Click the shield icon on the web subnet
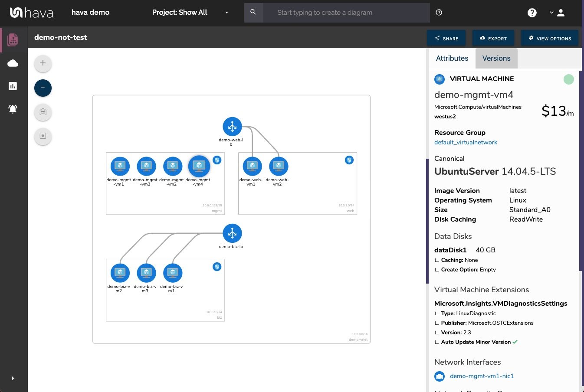 click(x=349, y=160)
